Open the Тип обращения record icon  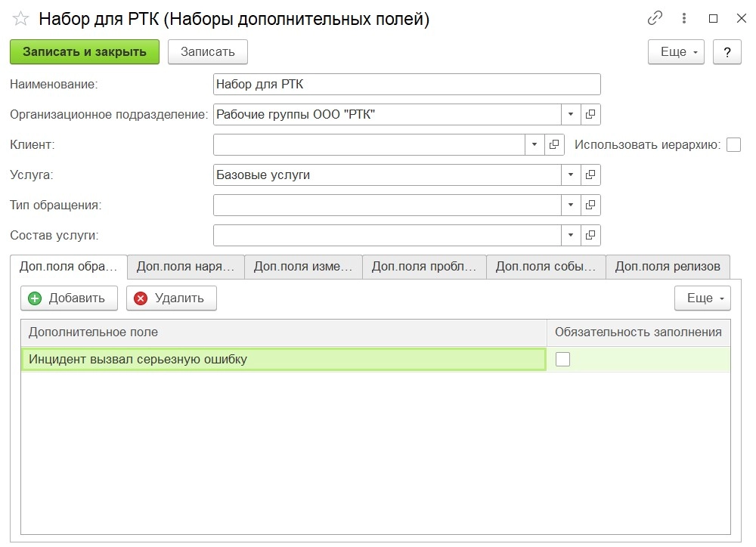pyautogui.click(x=591, y=205)
